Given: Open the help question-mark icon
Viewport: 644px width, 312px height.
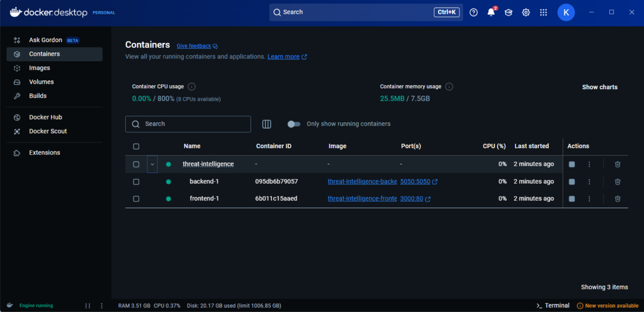Looking at the screenshot, I should tap(473, 13).
